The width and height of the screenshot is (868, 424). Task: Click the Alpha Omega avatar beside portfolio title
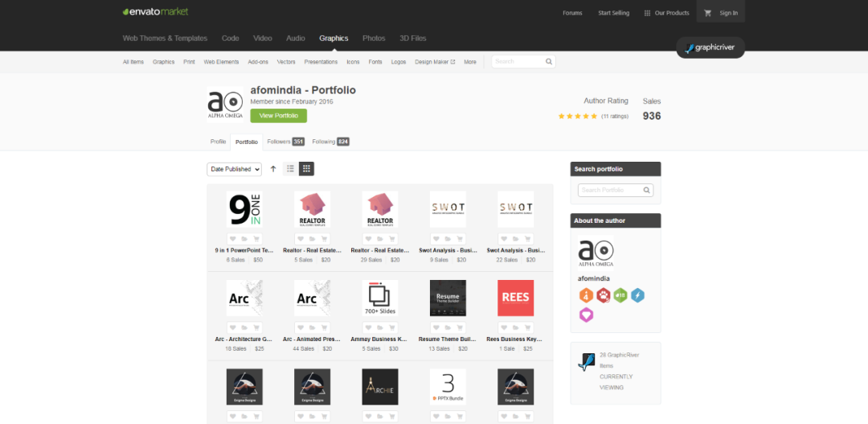pyautogui.click(x=225, y=105)
